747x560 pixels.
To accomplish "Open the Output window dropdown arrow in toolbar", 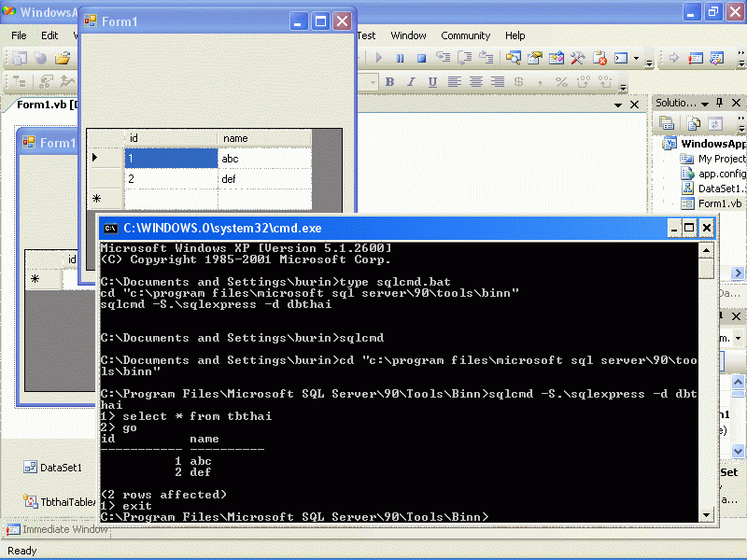I will pyautogui.click(x=637, y=58).
